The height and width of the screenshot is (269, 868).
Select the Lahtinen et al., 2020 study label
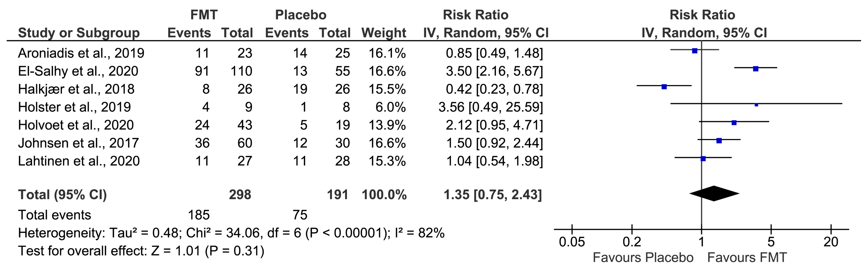pos(78,161)
